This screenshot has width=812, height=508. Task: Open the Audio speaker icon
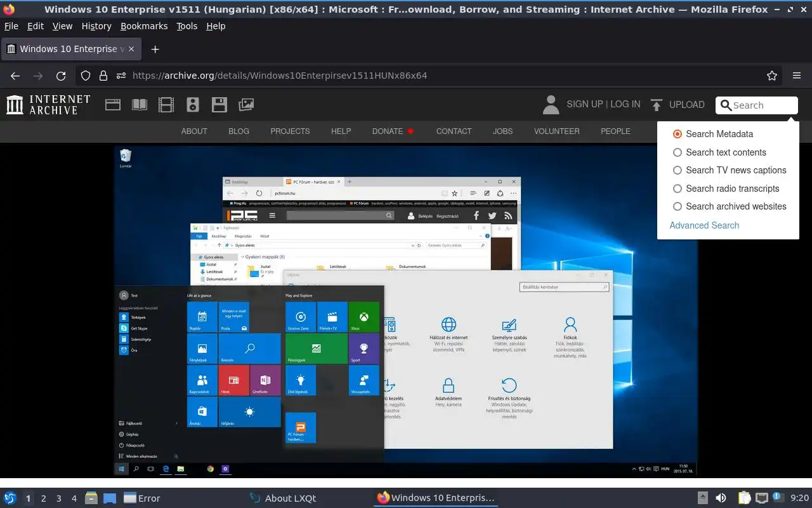pos(193,105)
